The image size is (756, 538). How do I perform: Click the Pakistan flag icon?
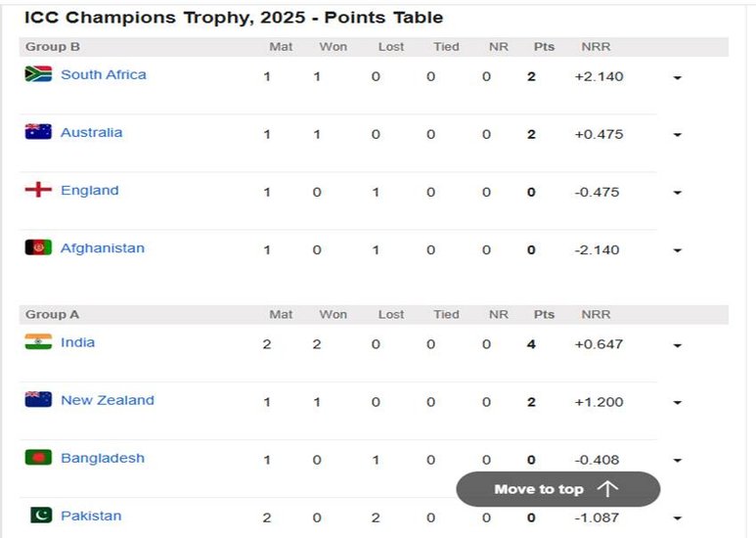coord(40,516)
